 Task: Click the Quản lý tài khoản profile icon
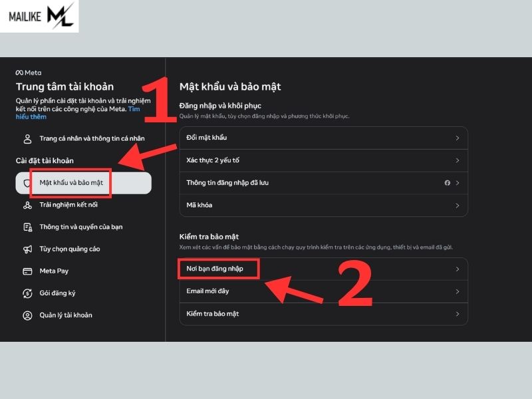pos(27,315)
